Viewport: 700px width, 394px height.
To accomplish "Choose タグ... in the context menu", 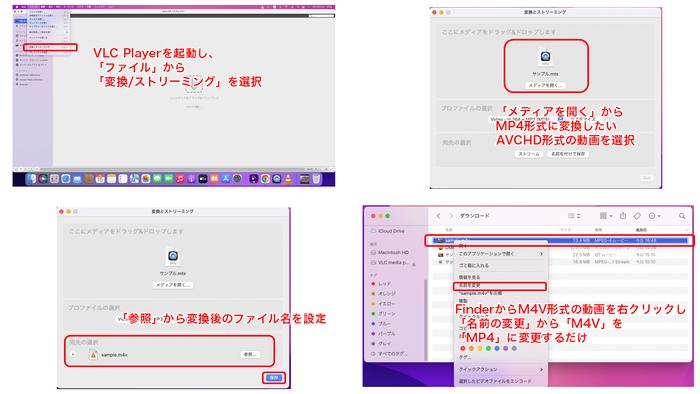I will coord(500,357).
